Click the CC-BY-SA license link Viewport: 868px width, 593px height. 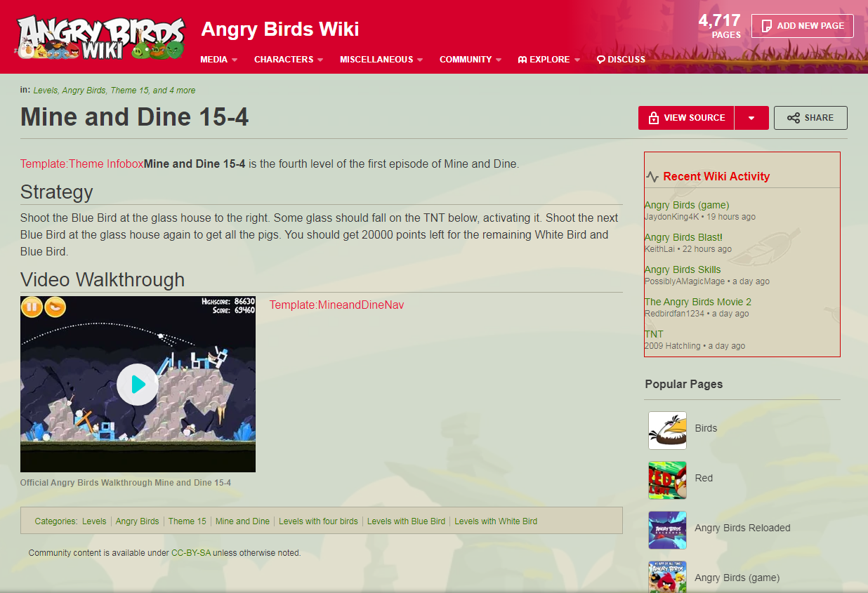click(x=191, y=553)
